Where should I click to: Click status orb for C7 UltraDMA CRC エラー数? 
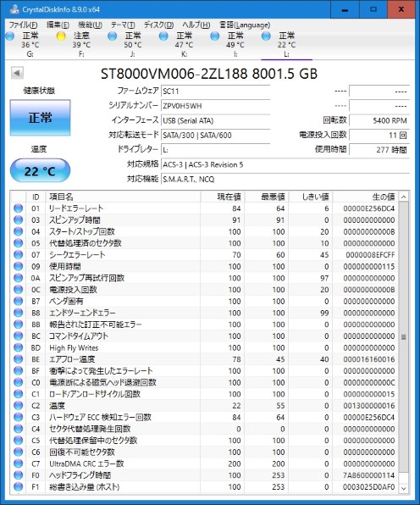(19, 463)
